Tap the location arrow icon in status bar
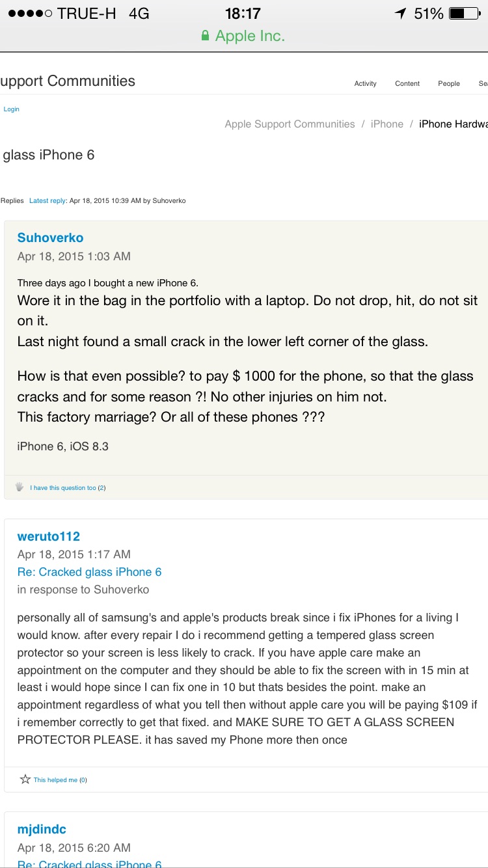 (400, 14)
